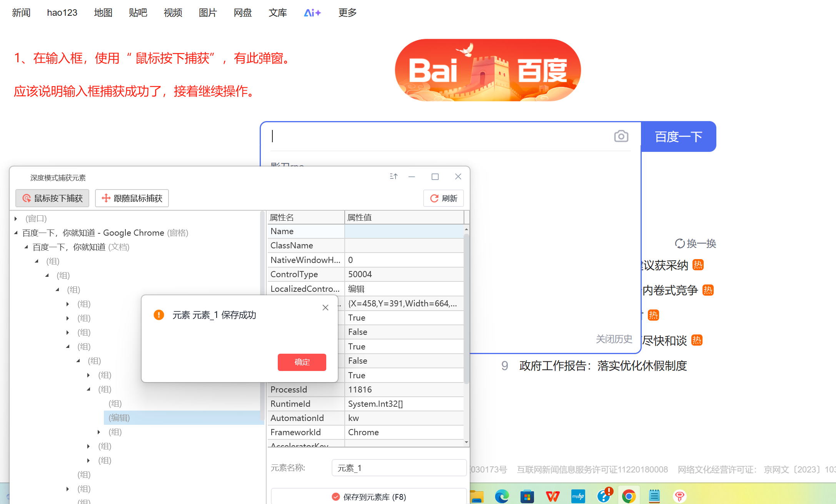Click the 元素名称 input field

(x=399, y=468)
